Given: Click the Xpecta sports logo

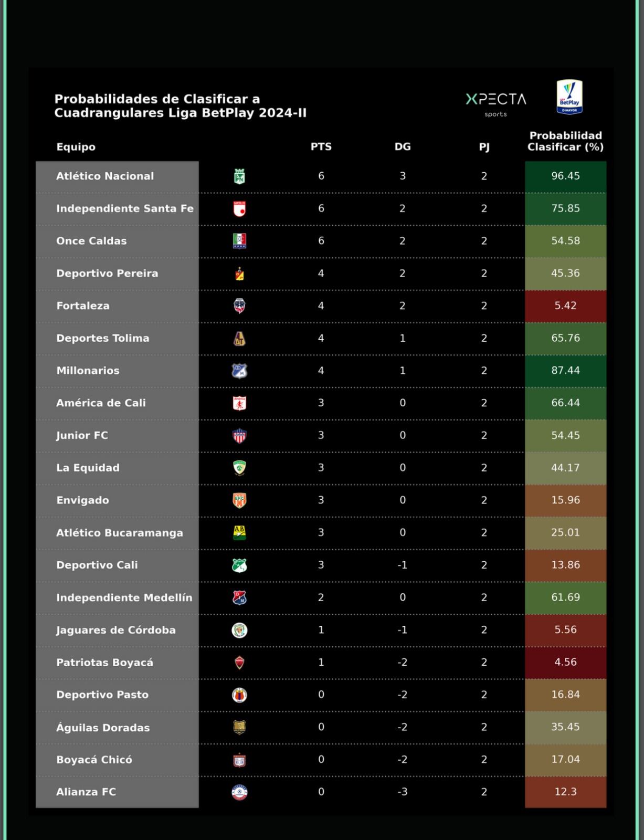Looking at the screenshot, I should [495, 103].
